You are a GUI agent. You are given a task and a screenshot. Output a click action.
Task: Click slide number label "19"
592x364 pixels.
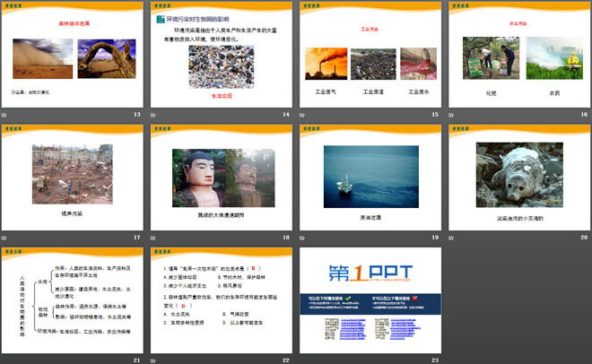435,238
